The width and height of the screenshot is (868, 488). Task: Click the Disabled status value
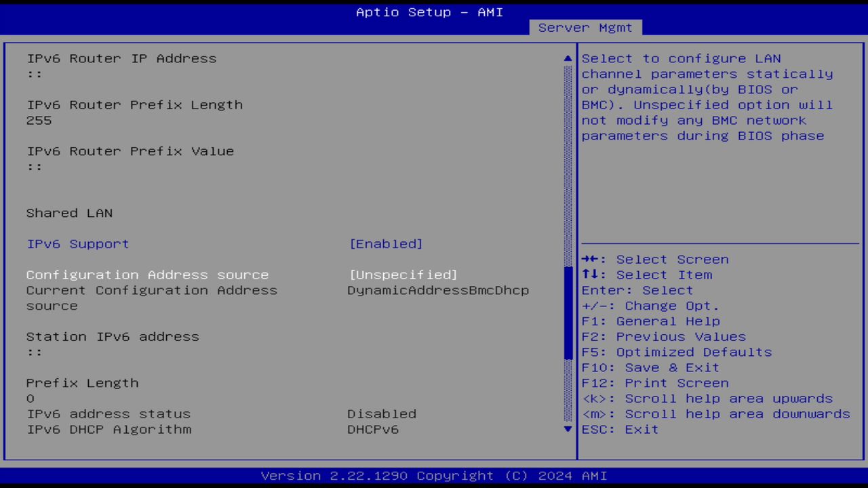point(382,413)
